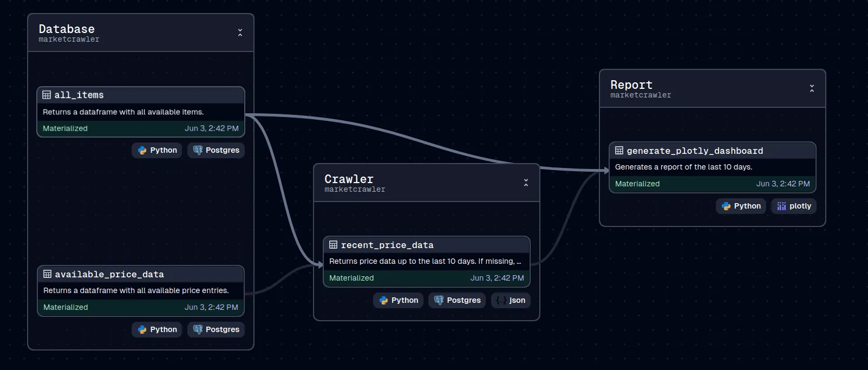Click the plotly tag under generate_plotly_dashboard
The height and width of the screenshot is (370, 868).
[794, 206]
